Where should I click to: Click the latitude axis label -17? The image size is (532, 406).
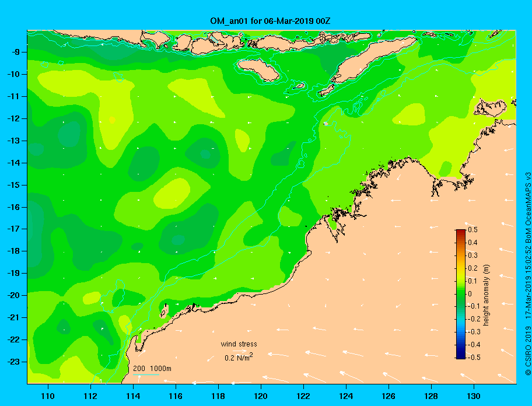[13, 229]
